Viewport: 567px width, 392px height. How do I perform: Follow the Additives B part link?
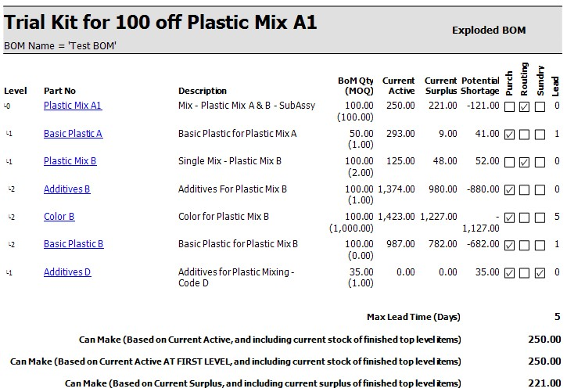pos(67,189)
